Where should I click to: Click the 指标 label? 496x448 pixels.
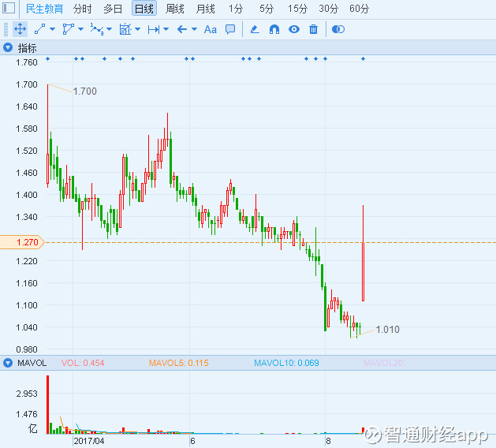point(27,48)
